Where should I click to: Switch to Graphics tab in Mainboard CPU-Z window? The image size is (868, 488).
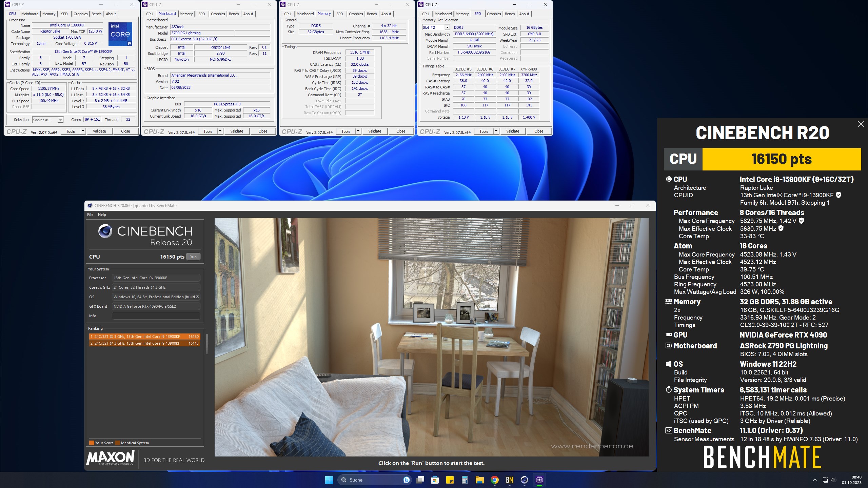(218, 14)
